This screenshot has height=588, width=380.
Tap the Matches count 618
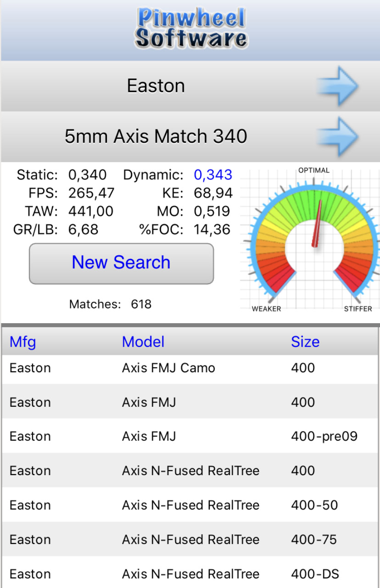tap(141, 304)
